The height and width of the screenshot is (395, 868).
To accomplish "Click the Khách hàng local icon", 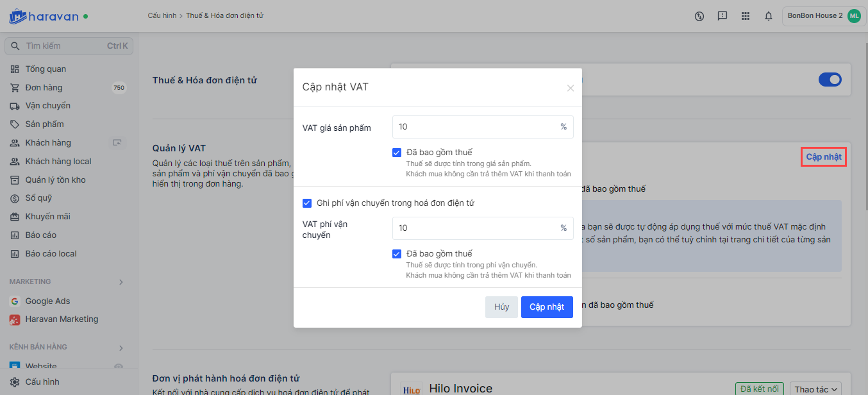I will click(15, 162).
